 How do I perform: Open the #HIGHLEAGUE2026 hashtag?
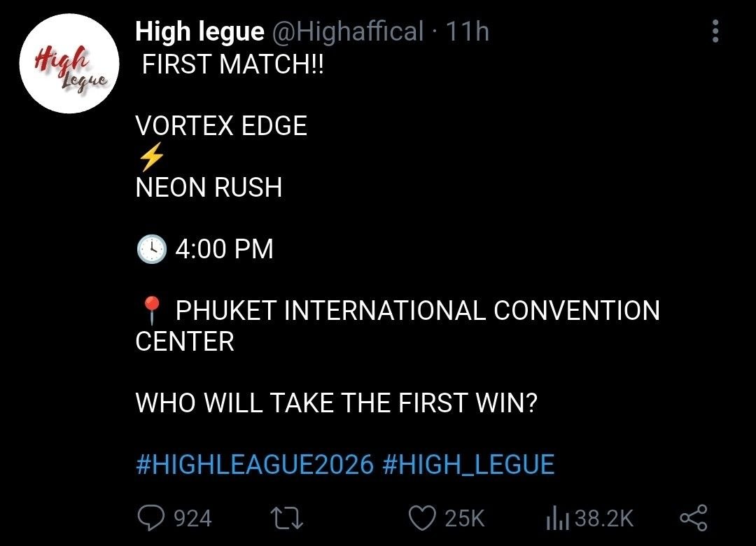coord(255,465)
